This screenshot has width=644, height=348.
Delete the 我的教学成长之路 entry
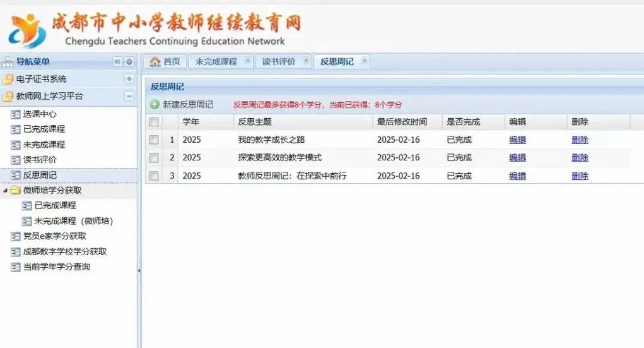tap(580, 140)
